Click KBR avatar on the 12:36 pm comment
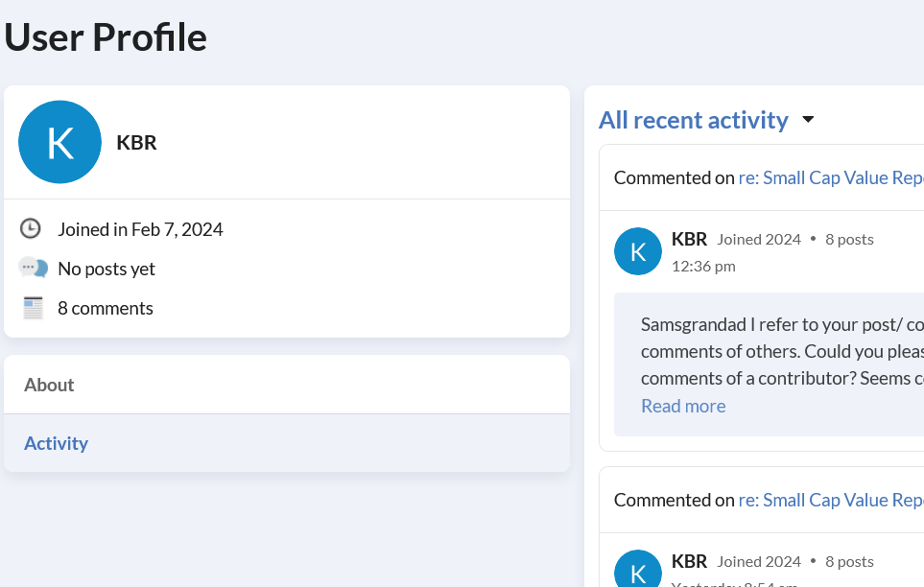Image resolution: width=924 pixels, height=587 pixels. click(x=638, y=251)
